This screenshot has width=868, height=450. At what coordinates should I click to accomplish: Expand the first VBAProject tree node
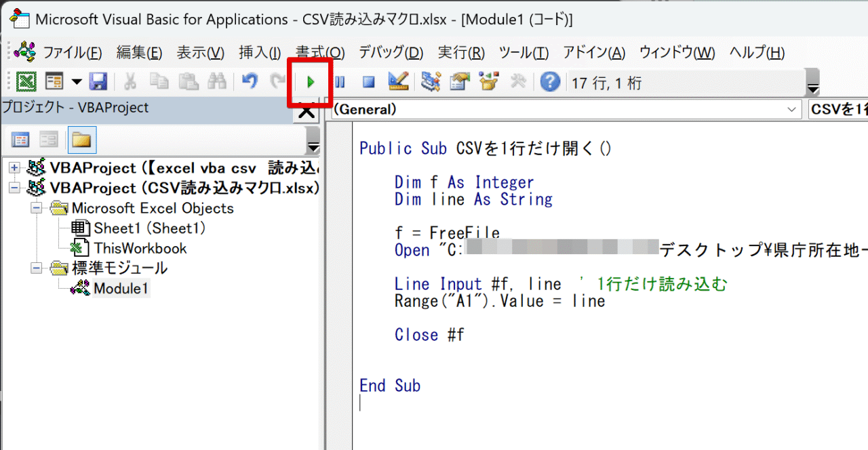tap(14, 167)
